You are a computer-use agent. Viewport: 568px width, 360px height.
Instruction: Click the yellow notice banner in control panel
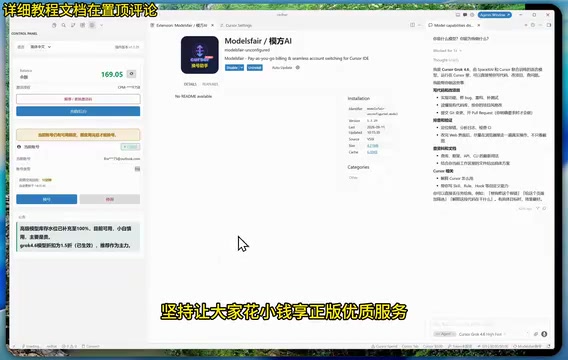[x=78, y=135]
